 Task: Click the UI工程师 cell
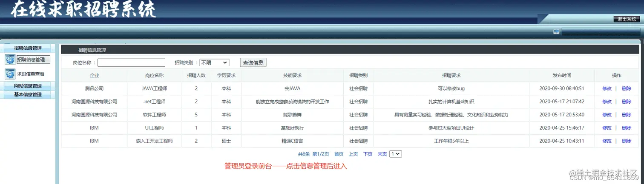tap(154, 128)
